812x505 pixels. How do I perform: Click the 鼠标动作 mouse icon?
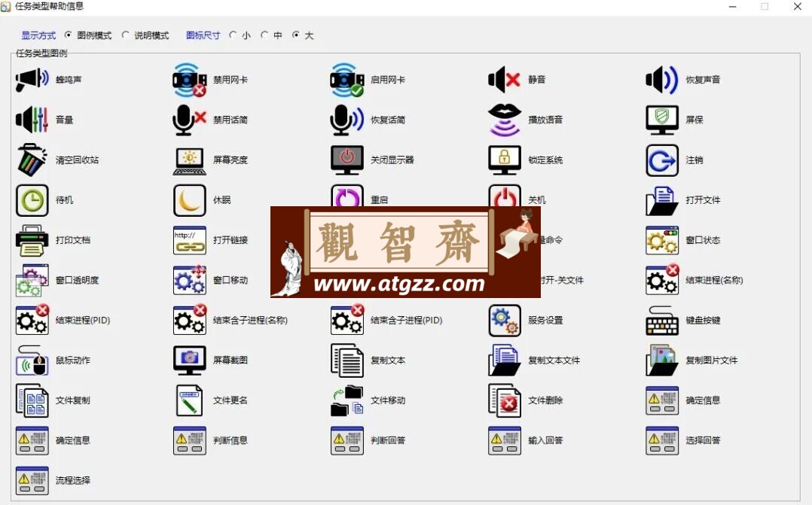(32, 360)
